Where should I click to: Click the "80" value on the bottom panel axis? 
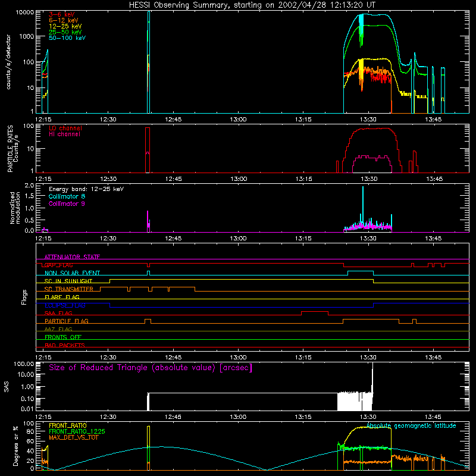click(31, 431)
